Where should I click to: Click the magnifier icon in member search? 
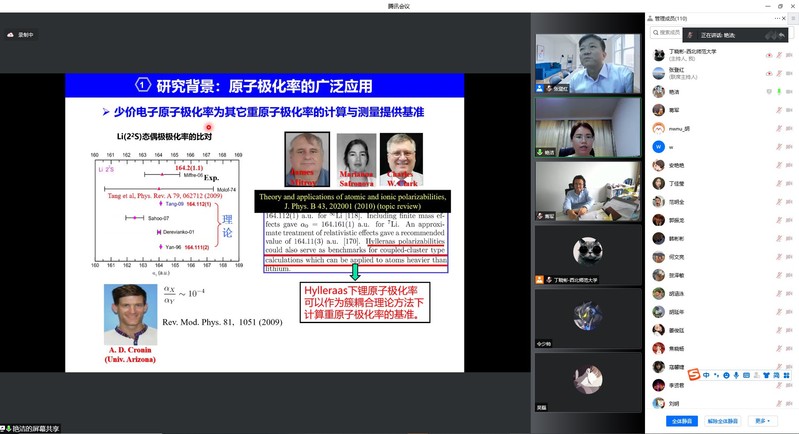tap(655, 33)
